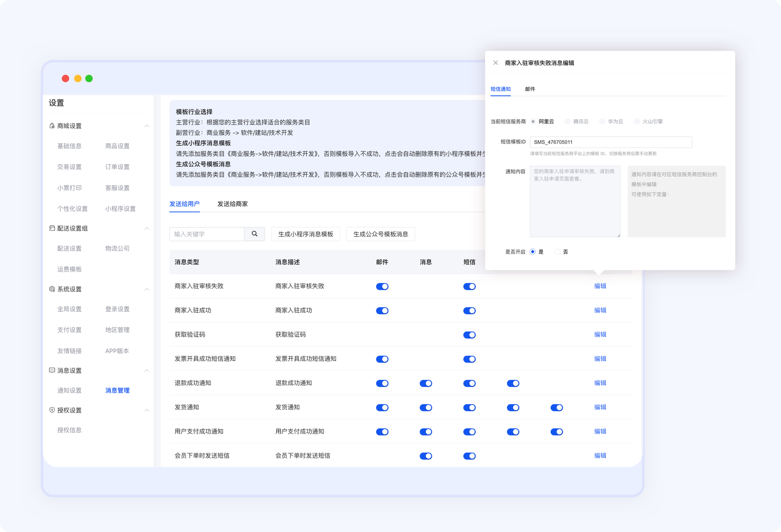Select 否 radio for 是否开启
The height and width of the screenshot is (532, 781).
click(557, 252)
